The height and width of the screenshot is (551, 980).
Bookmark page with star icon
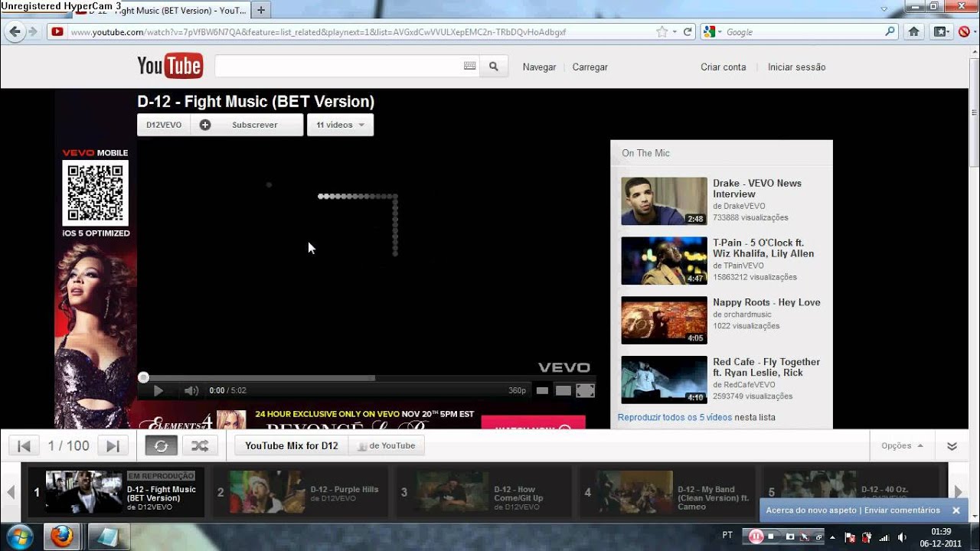point(662,32)
